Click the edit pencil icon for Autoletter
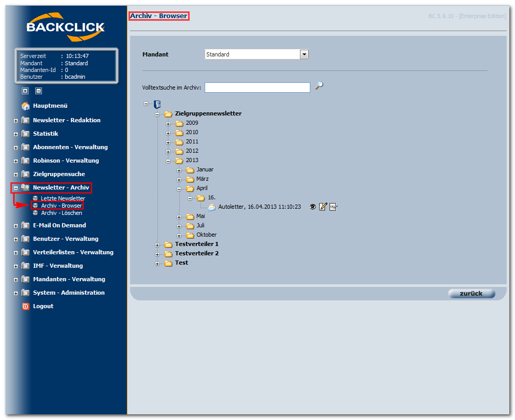515x420 pixels. (x=323, y=207)
